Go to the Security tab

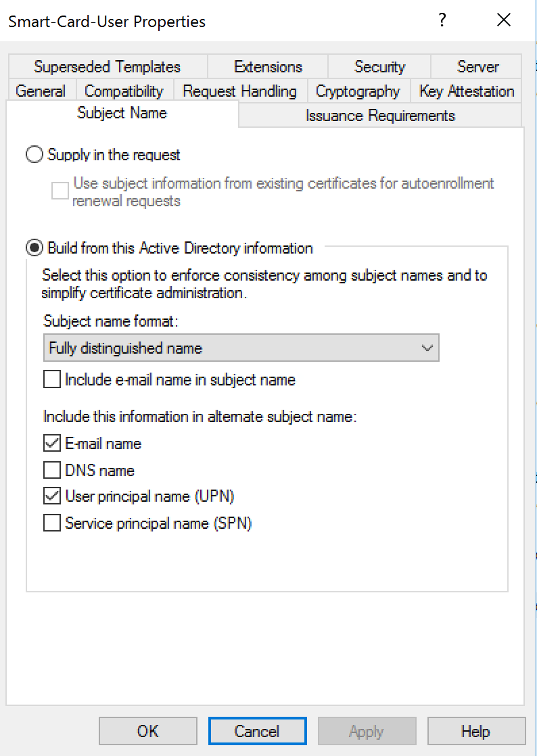tap(379, 67)
